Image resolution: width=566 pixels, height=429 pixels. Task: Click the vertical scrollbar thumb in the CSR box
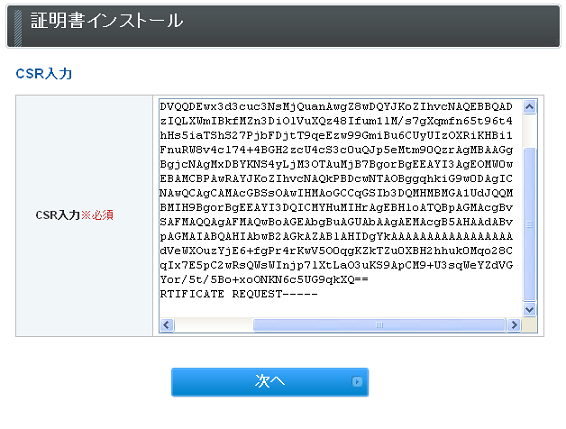coord(529,224)
